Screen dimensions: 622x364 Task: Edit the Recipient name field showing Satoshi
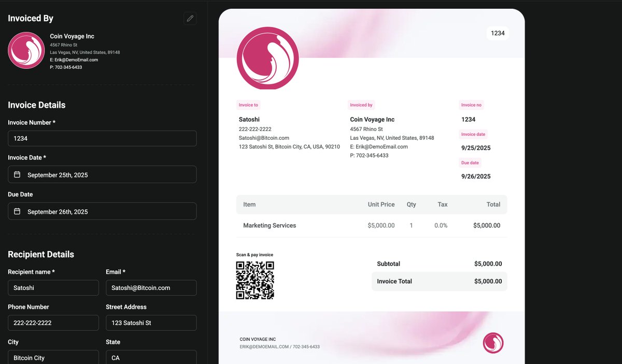(x=53, y=287)
